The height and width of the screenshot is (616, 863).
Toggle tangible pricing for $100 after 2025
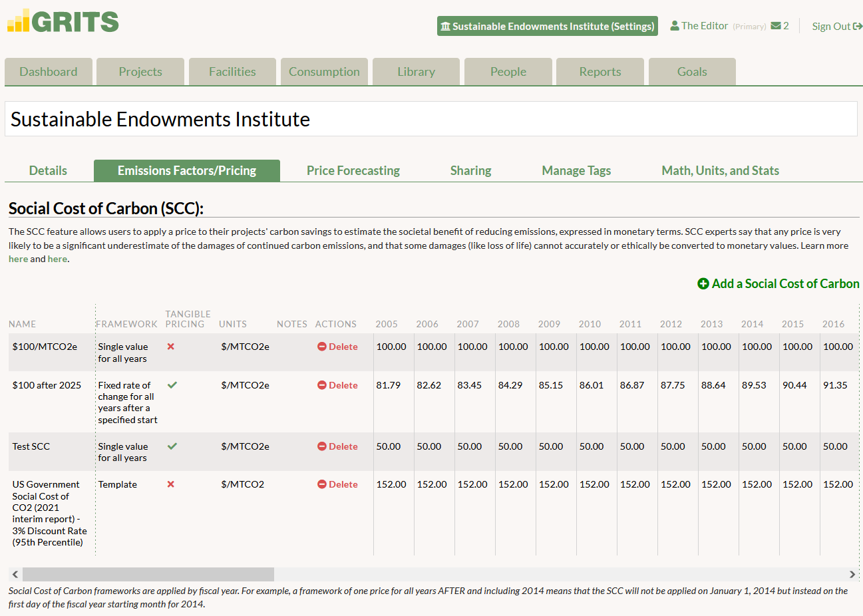pyautogui.click(x=172, y=385)
